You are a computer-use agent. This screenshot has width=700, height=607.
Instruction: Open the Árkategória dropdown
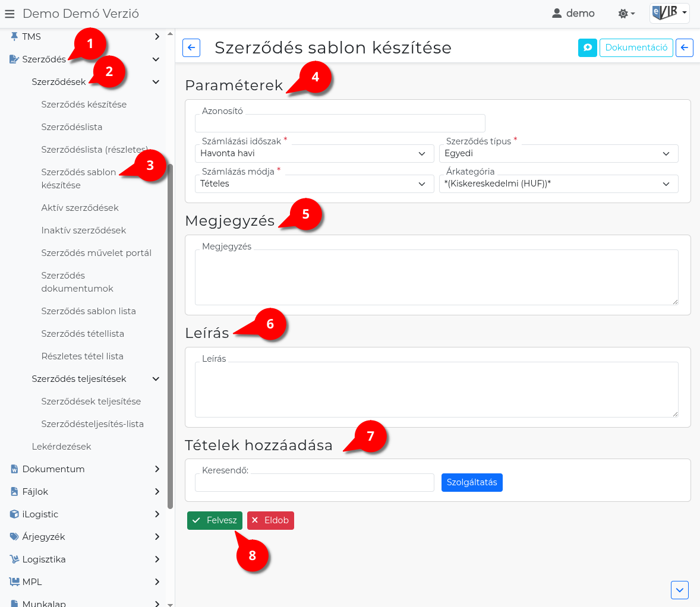pos(559,184)
